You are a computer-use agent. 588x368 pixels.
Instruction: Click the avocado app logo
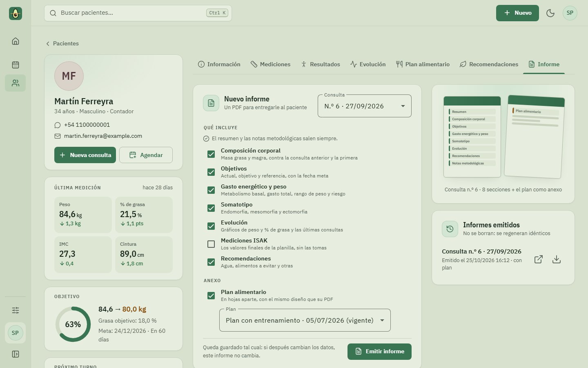(x=16, y=13)
